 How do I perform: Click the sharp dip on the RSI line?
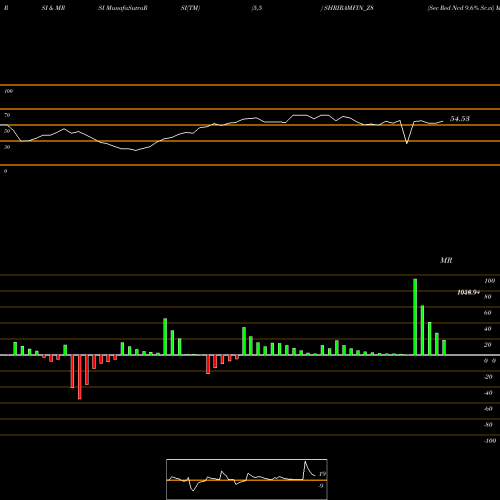[x=407, y=143]
